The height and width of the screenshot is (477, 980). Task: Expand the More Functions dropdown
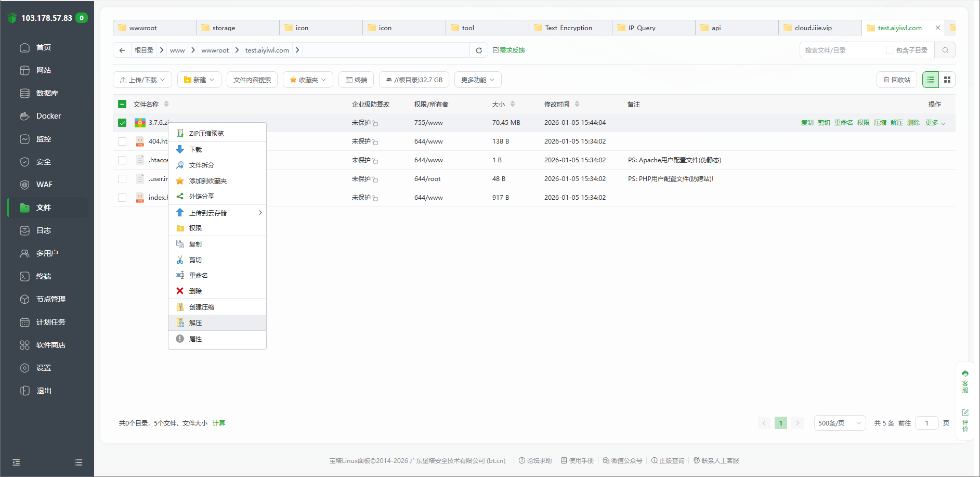tap(478, 80)
